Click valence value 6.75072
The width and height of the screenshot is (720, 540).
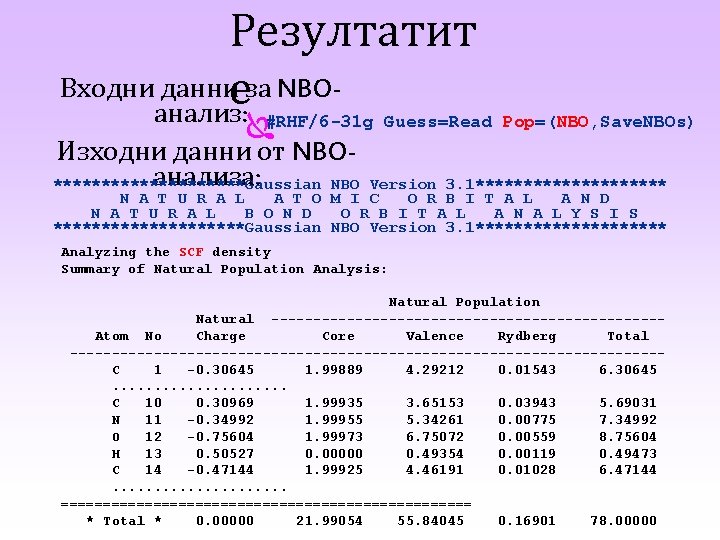(435, 437)
